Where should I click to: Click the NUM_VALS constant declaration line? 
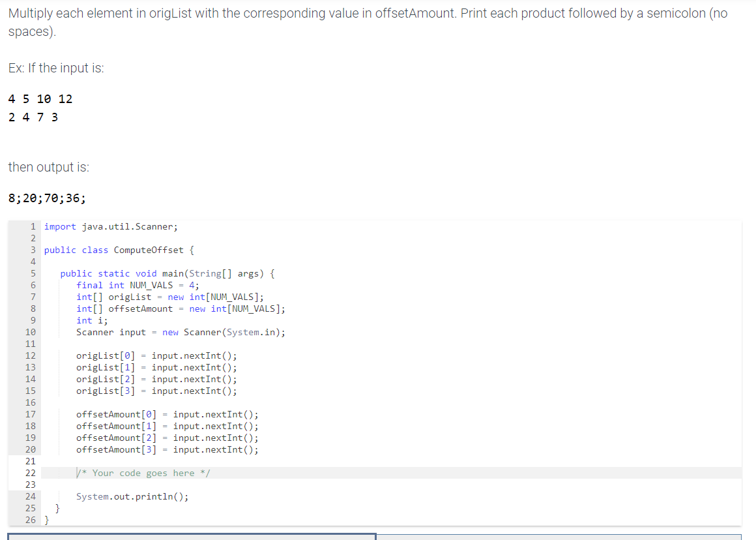(x=137, y=285)
